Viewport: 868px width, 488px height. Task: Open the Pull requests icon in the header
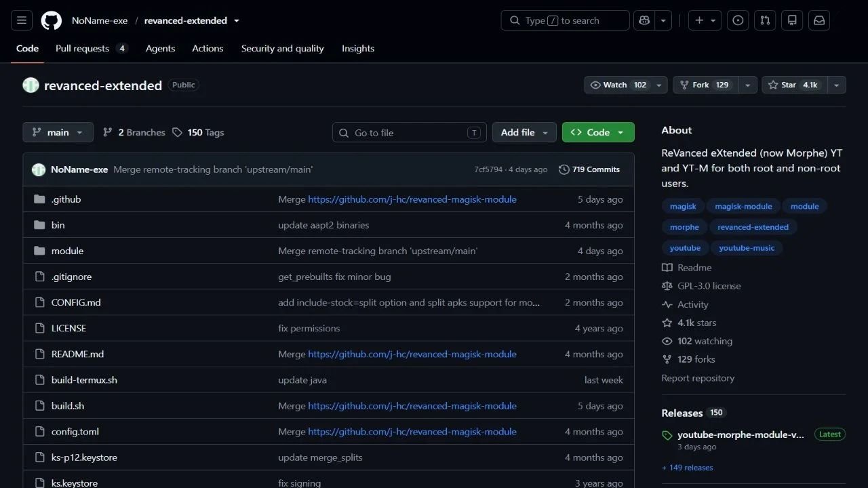click(765, 20)
